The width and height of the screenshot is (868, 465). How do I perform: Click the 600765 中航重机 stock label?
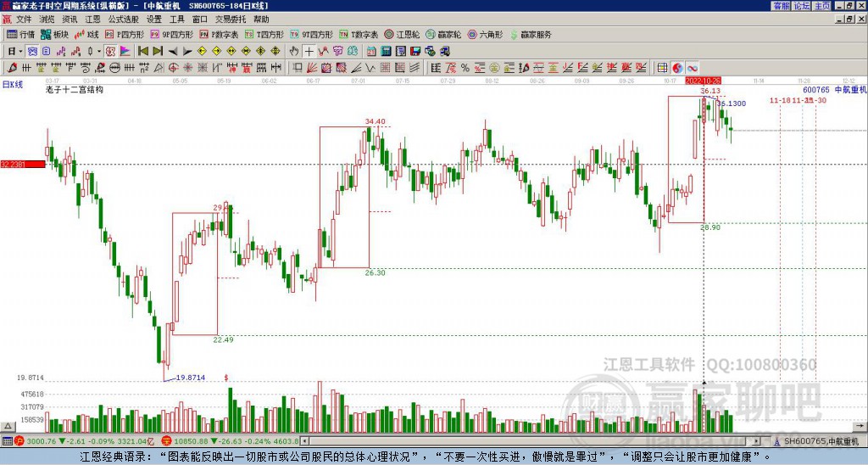click(835, 89)
